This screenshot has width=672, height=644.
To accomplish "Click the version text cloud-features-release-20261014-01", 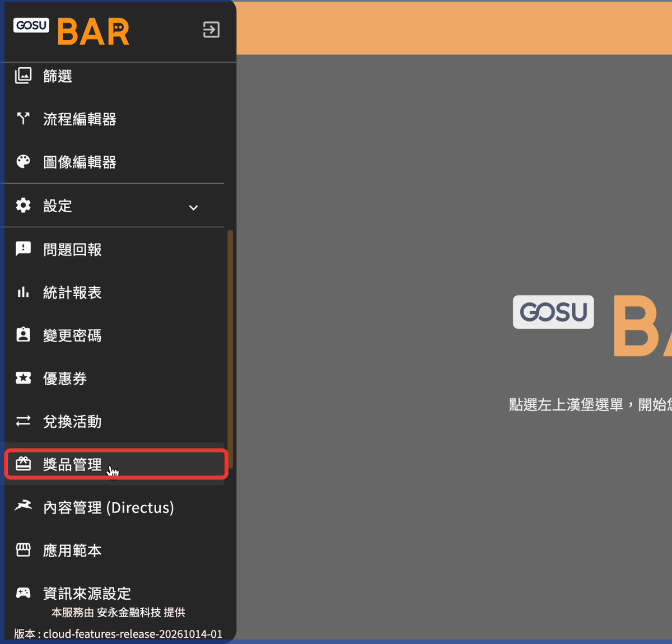I will tap(133, 634).
